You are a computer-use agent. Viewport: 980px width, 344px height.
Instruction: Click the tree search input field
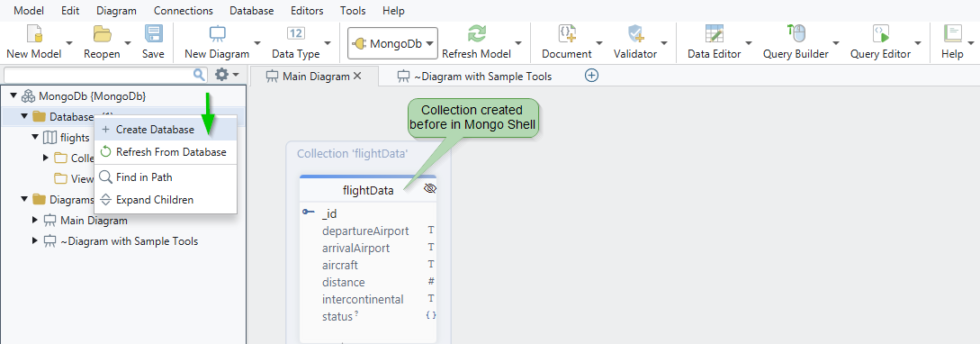99,75
